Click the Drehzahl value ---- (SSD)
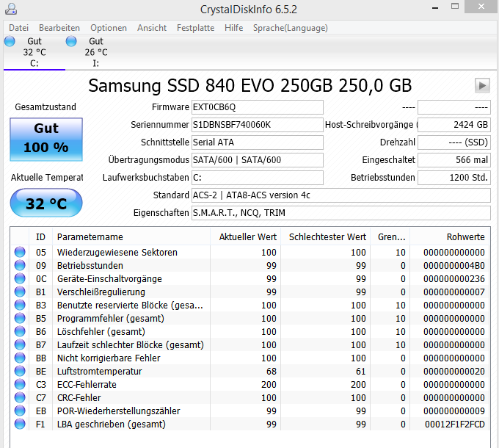The width and height of the screenshot is (499, 448). pos(454,142)
